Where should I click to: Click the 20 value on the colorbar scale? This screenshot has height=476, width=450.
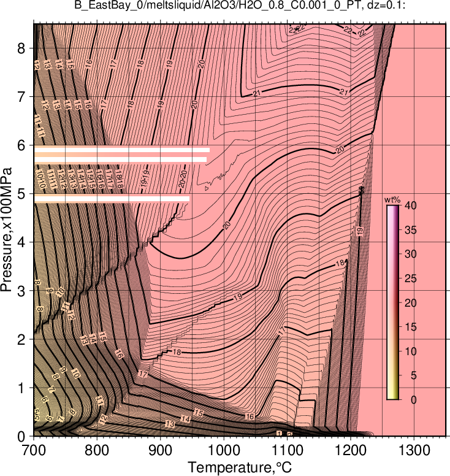(x=411, y=302)
